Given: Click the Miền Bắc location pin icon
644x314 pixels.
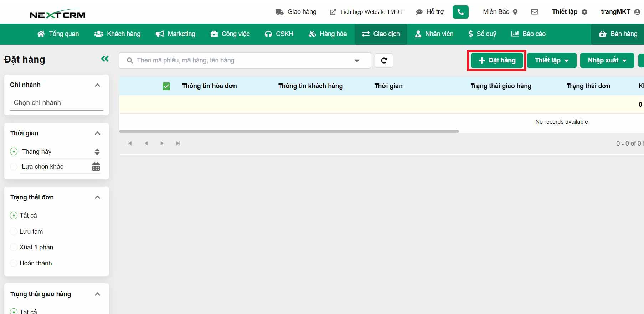Looking at the screenshot, I should 515,12.
